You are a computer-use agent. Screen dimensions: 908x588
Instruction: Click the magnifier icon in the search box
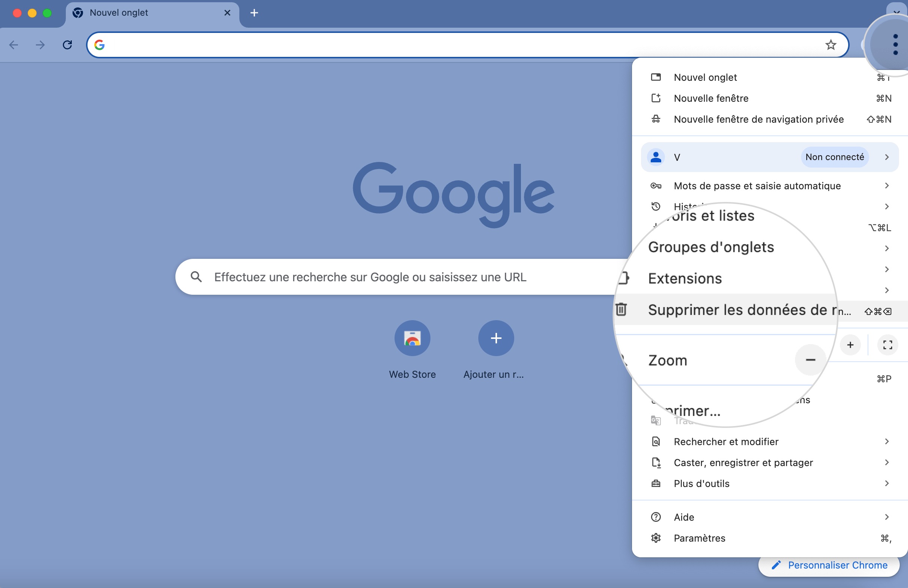click(x=196, y=277)
